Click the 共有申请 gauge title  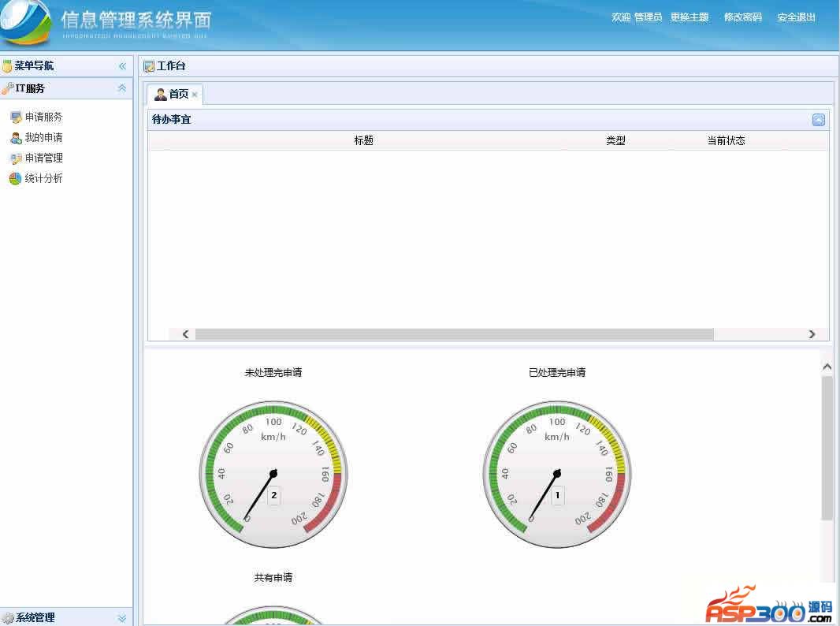click(273, 577)
